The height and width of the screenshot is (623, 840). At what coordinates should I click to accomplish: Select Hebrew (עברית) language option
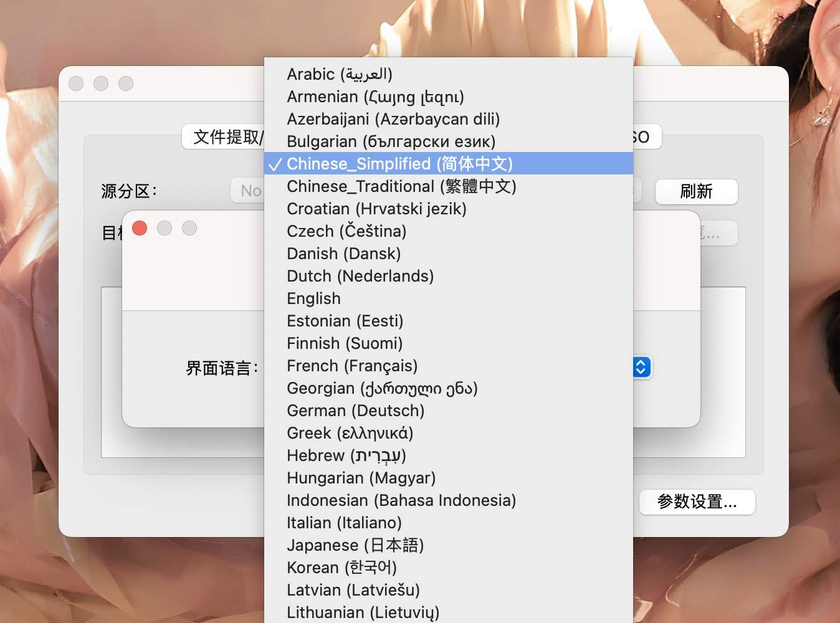click(x=346, y=455)
